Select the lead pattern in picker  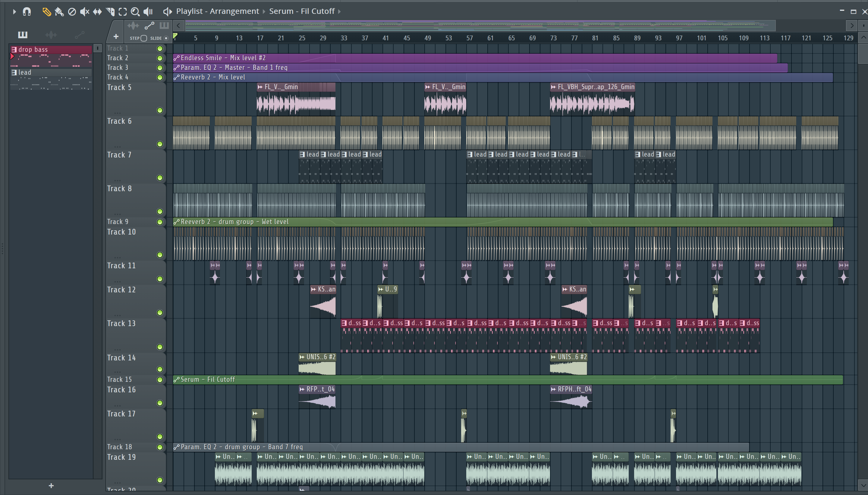(51, 79)
